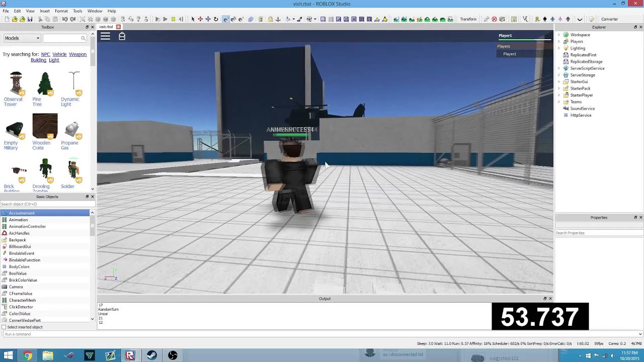The height and width of the screenshot is (362, 644).
Task: Click the first green terrain tool icon
Action: pyautogui.click(x=396, y=19)
